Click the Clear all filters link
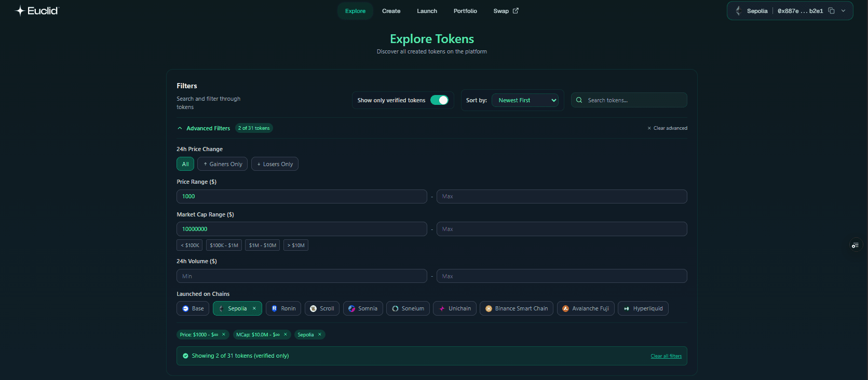The width and height of the screenshot is (868, 380). [666, 356]
